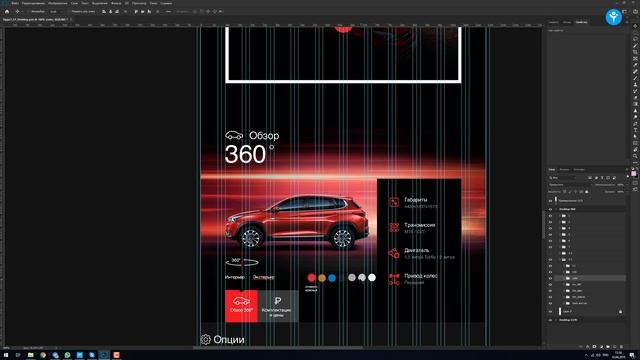Select the Type (T) tool

[x=635, y=130]
